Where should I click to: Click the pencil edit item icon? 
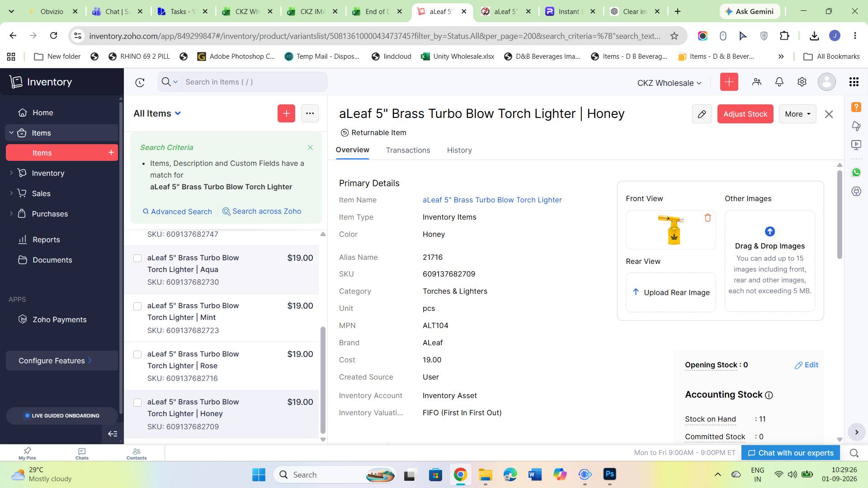pos(702,114)
